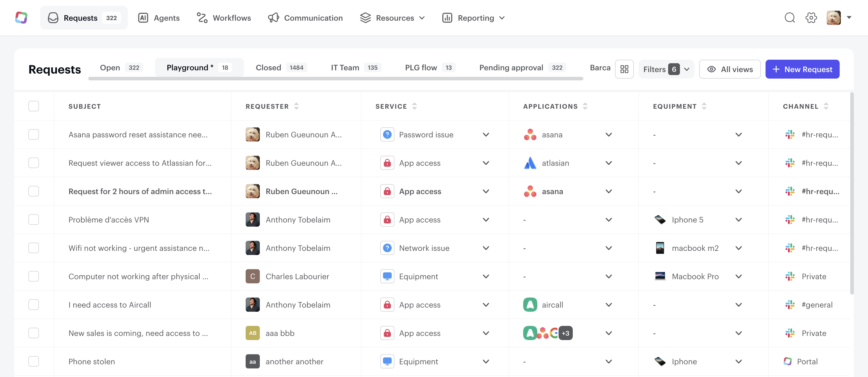Click the horizontal tabs scrollbar under views
This screenshot has height=377, width=868.
[335, 79]
